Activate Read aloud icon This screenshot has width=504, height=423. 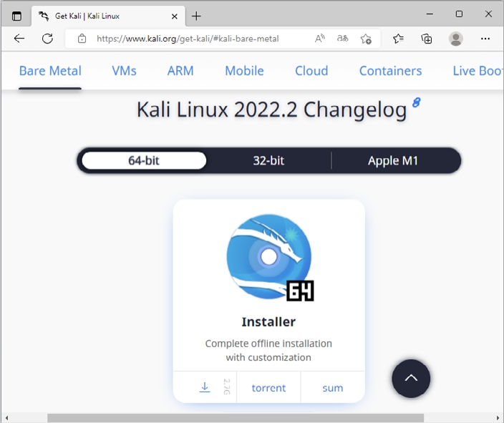pos(319,39)
